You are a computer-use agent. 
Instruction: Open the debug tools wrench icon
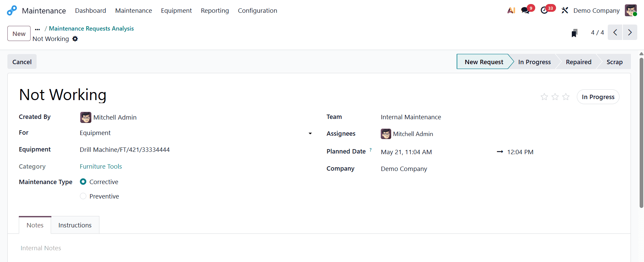pos(565,10)
